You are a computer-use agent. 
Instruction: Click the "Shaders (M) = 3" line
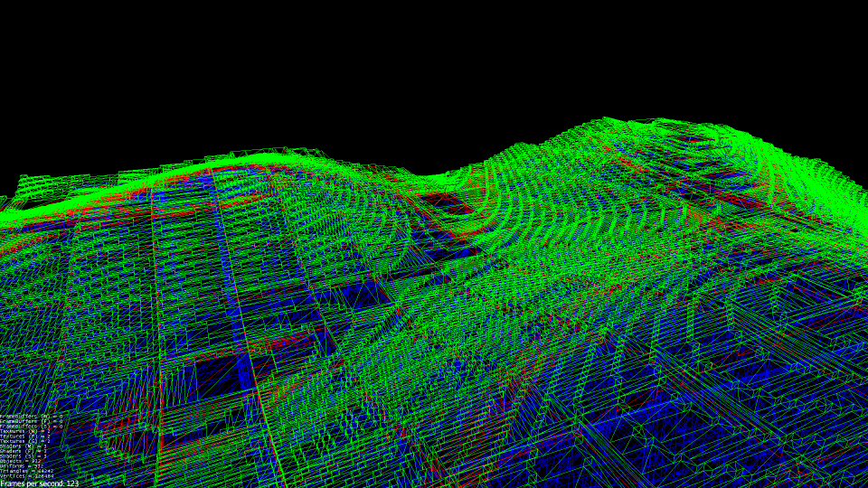[24, 446]
